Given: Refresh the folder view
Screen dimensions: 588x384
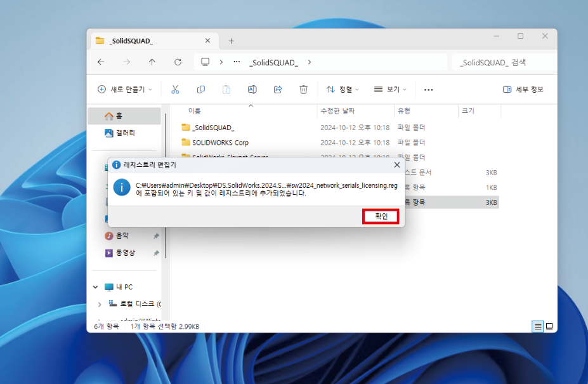Looking at the screenshot, I should pos(178,62).
